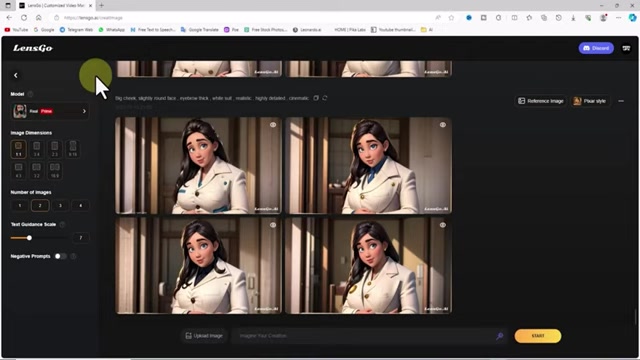Click the browser home icon

[x=38, y=18]
